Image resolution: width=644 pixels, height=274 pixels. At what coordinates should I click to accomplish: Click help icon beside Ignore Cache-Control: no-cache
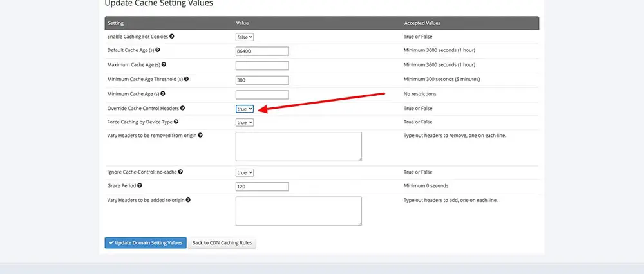pos(180,172)
